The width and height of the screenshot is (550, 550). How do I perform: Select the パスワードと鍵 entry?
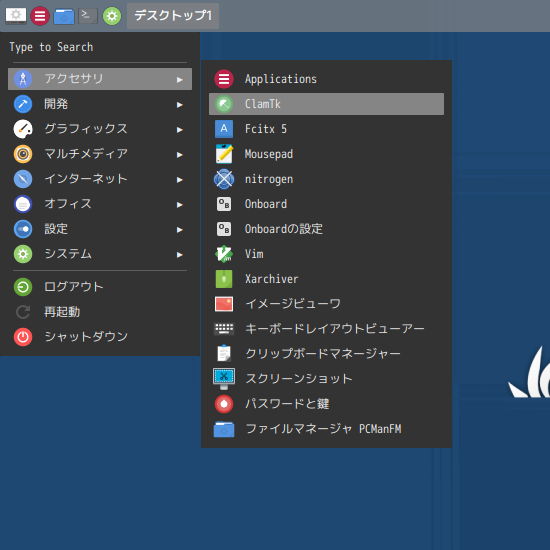pos(326,404)
